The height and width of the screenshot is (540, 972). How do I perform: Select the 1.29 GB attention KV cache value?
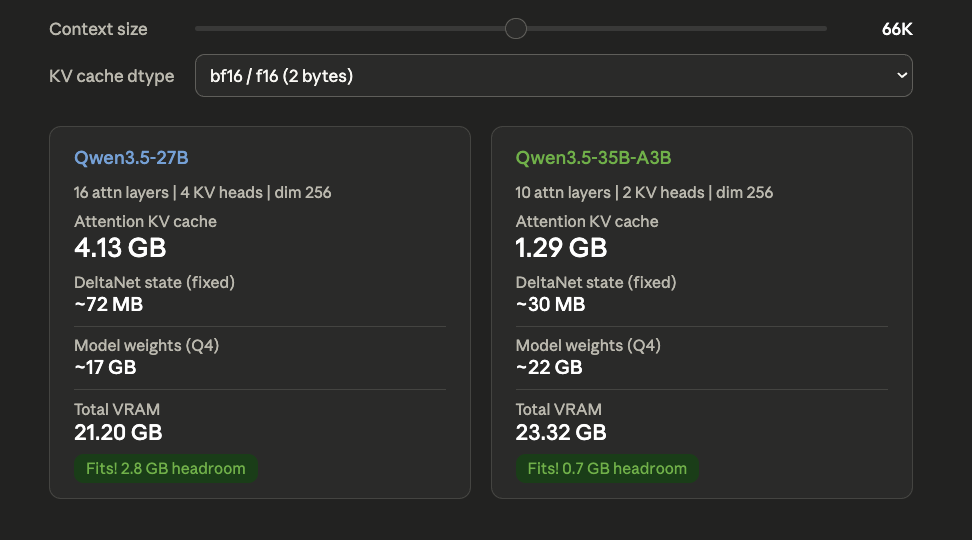[x=561, y=247]
